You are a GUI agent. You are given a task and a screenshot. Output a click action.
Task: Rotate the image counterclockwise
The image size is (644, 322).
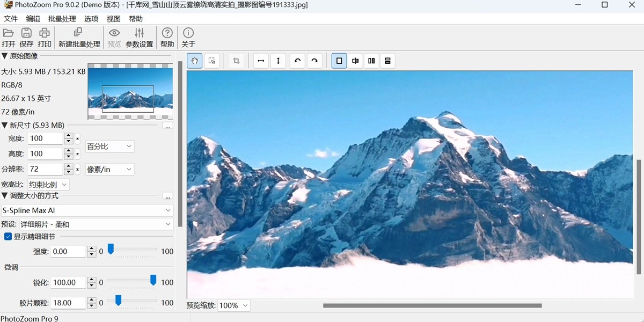[x=297, y=61]
